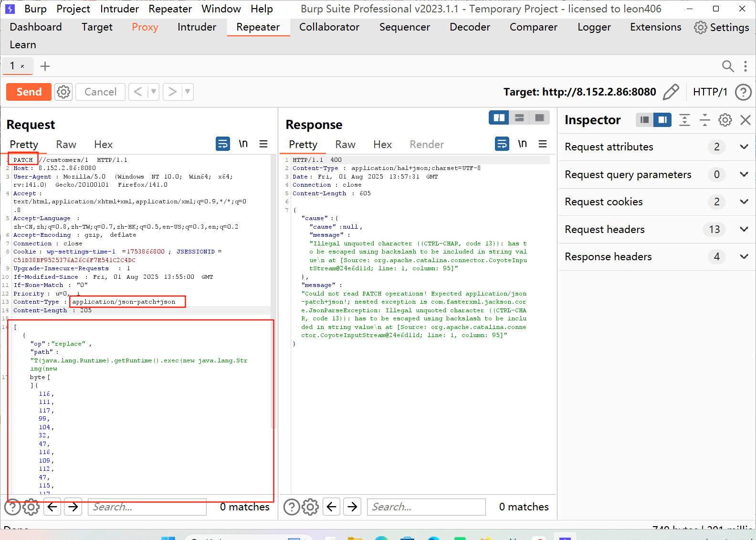
Task: Toggle response word wrap icon
Action: click(502, 144)
